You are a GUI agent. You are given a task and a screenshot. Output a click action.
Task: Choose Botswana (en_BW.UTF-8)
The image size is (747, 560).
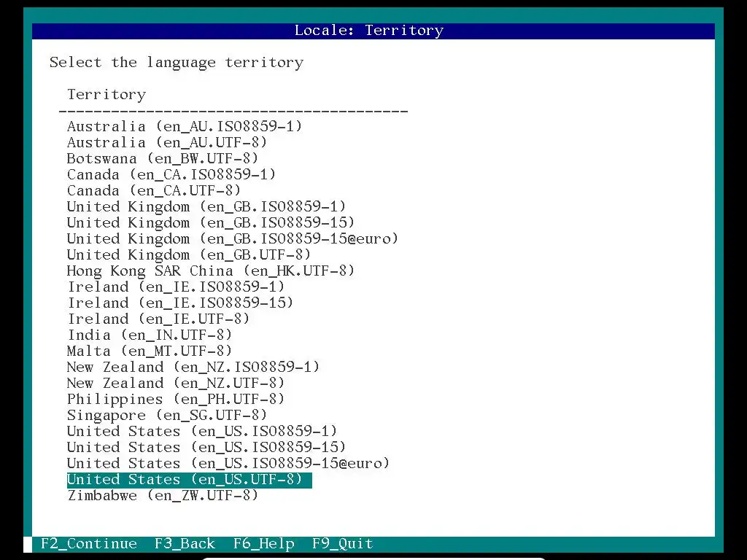tap(163, 158)
